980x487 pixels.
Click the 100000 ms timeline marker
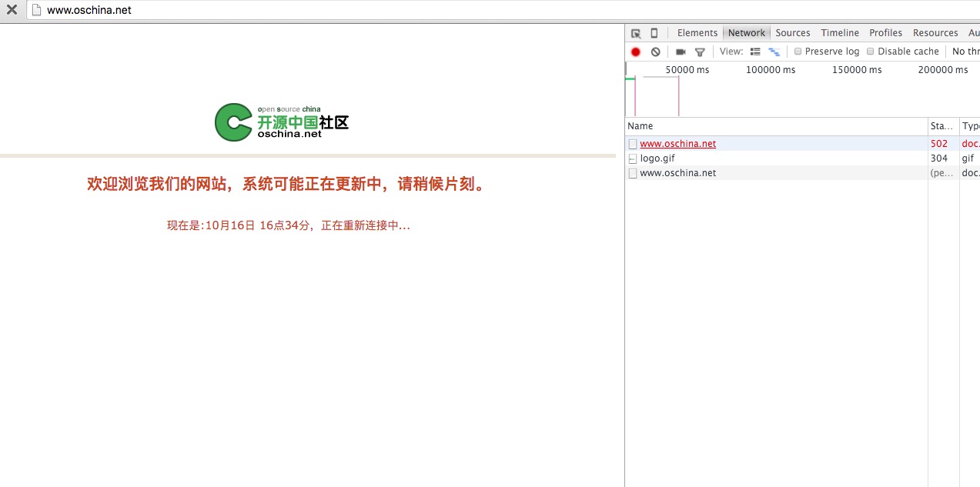pyautogui.click(x=771, y=70)
